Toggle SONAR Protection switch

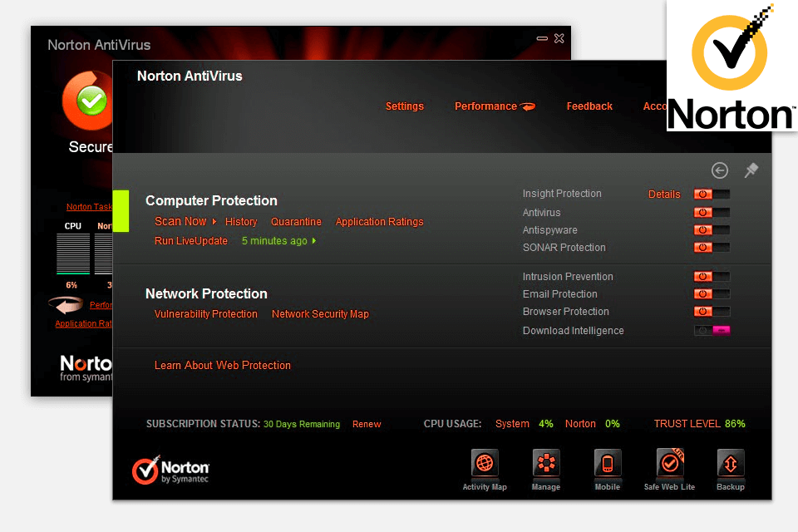pyautogui.click(x=712, y=248)
